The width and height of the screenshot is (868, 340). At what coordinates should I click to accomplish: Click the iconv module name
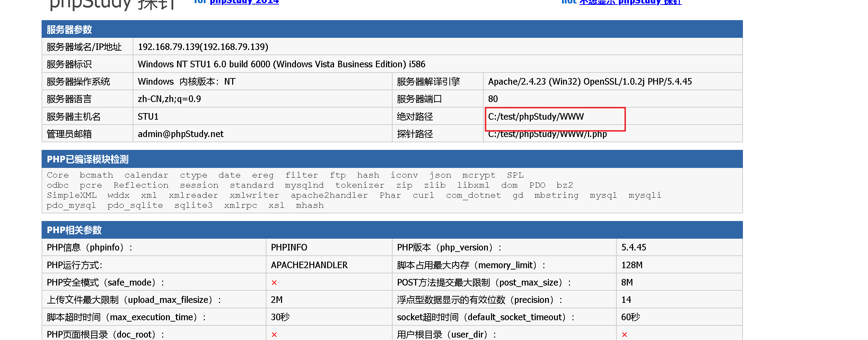click(404, 175)
